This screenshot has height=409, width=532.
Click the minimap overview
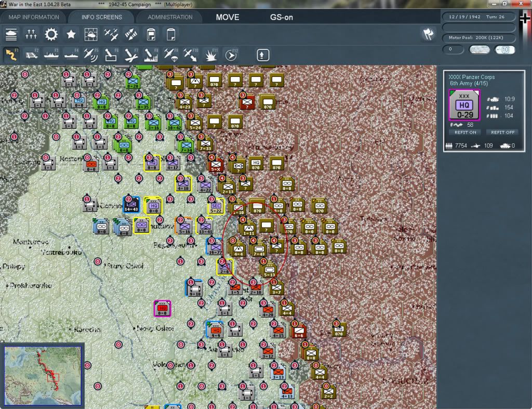(x=43, y=375)
